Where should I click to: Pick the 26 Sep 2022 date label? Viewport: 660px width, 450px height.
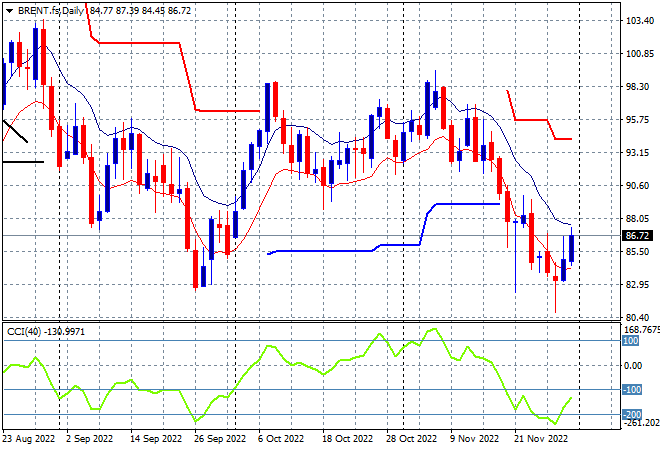tap(219, 439)
